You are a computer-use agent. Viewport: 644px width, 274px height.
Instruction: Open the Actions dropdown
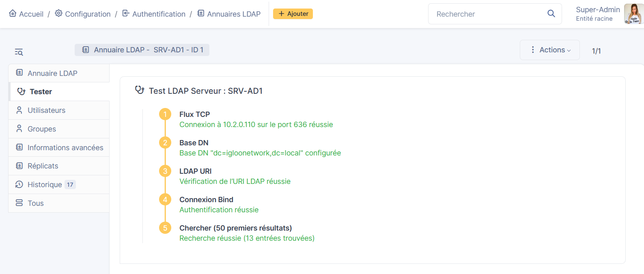click(550, 50)
